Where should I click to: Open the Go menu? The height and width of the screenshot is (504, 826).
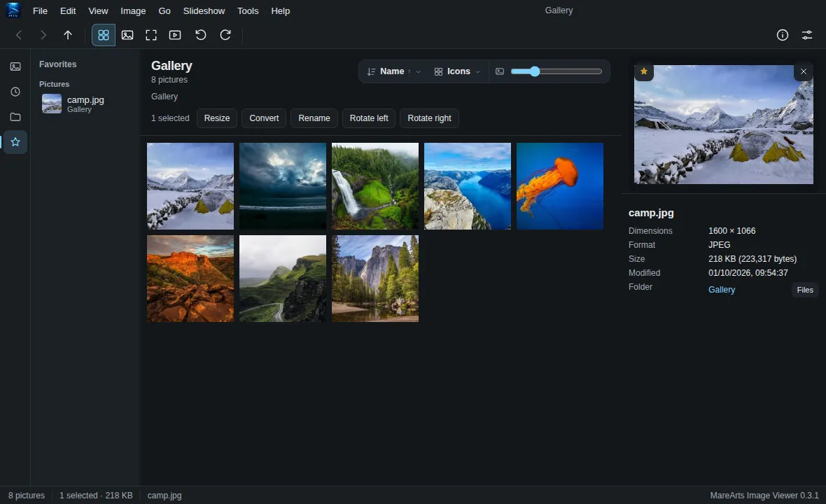coord(164,11)
